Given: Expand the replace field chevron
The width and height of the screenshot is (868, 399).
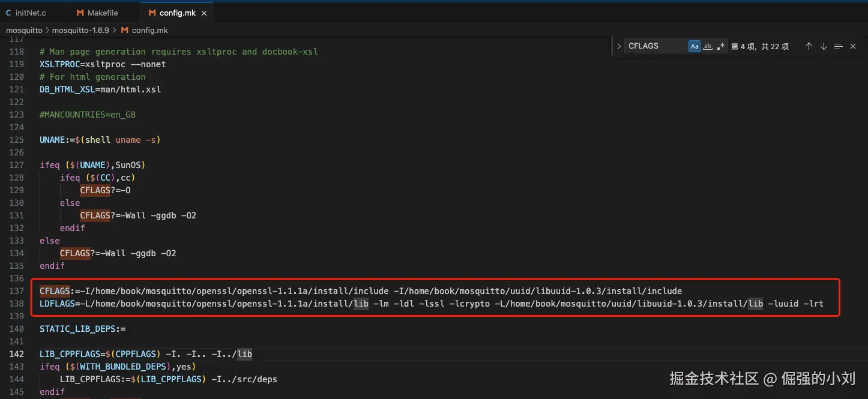Looking at the screenshot, I should (x=619, y=46).
